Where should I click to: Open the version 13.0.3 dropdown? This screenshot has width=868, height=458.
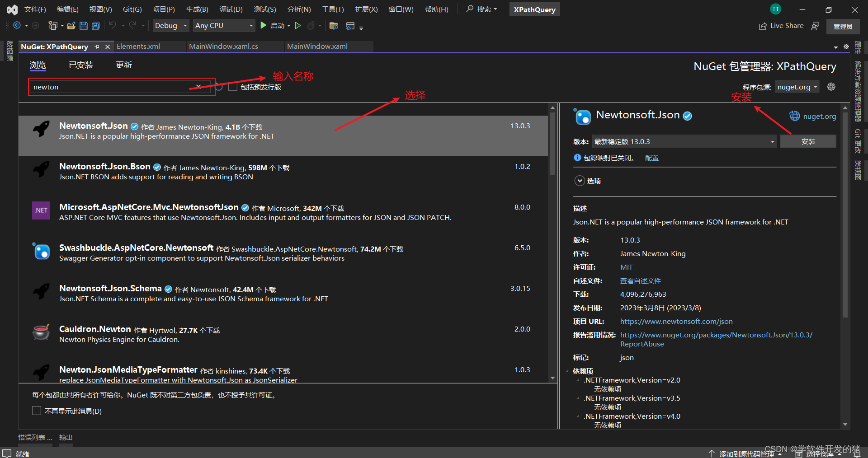[x=684, y=141]
